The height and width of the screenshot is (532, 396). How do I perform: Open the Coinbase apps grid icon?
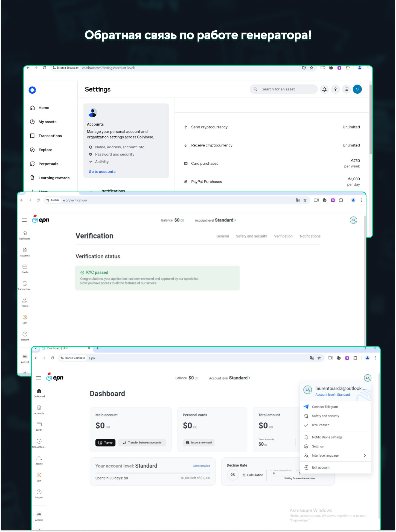[x=346, y=89]
